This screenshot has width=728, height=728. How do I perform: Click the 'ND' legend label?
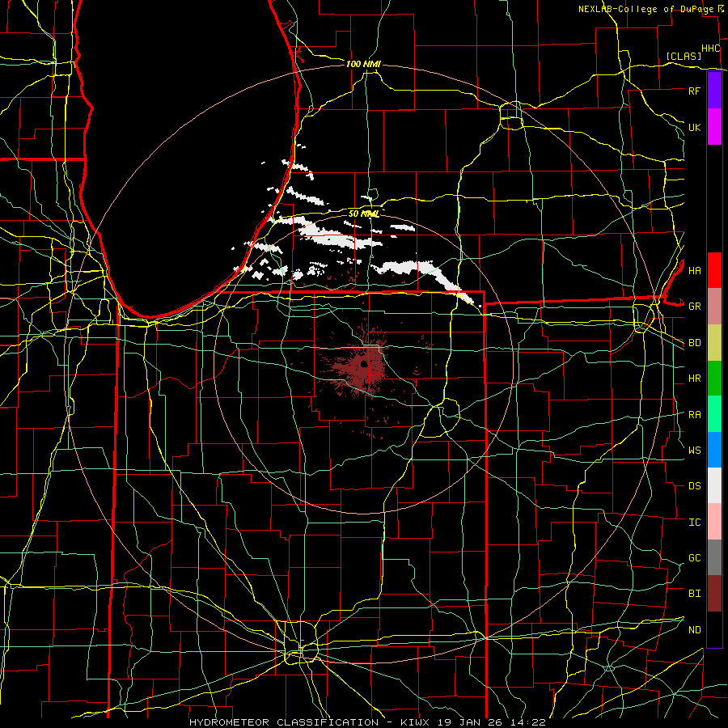pyautogui.click(x=694, y=630)
